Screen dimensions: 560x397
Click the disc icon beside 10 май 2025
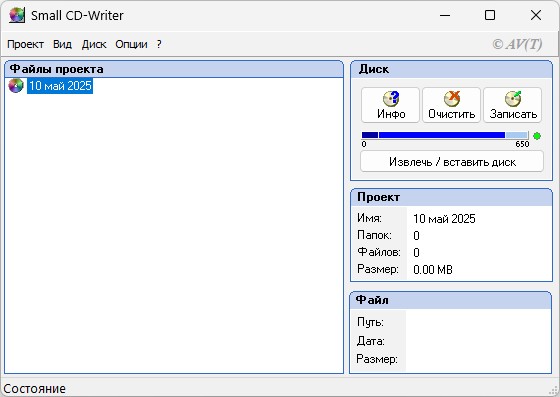16,86
